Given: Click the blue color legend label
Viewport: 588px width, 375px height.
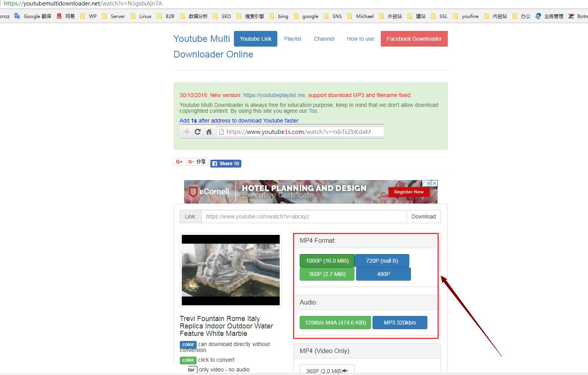Looking at the screenshot, I should point(188,344).
